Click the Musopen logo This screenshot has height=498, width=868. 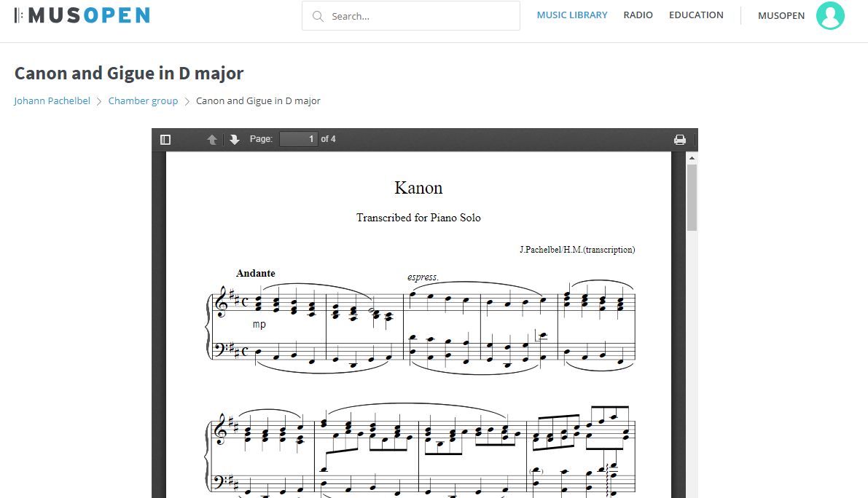tap(82, 15)
